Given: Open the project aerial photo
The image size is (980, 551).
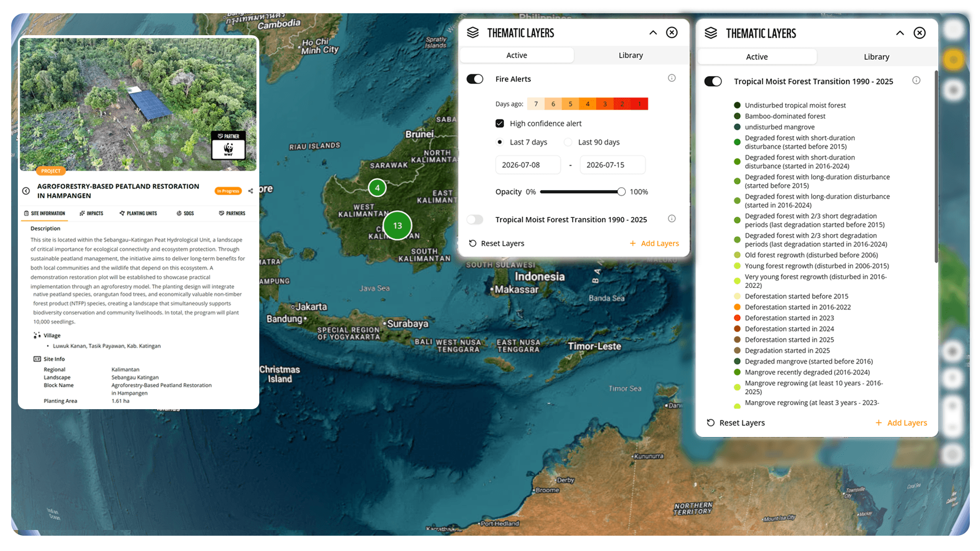Looking at the screenshot, I should coord(138,104).
